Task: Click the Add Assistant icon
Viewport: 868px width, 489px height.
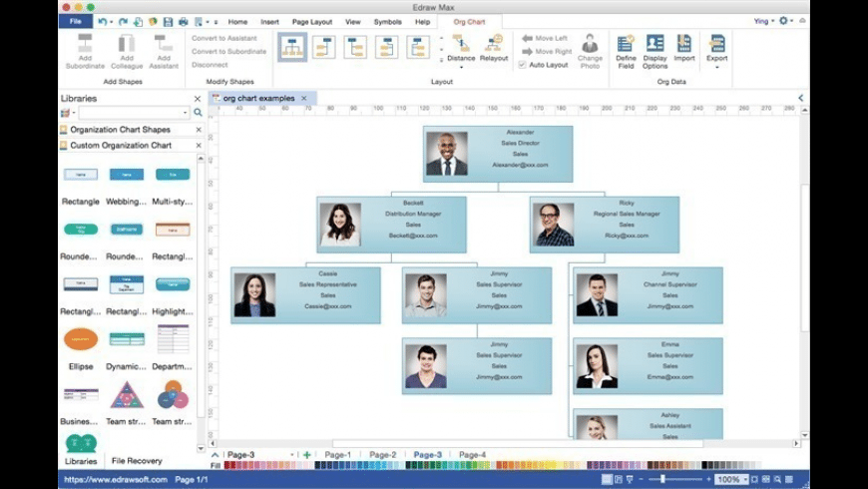Action: [164, 43]
